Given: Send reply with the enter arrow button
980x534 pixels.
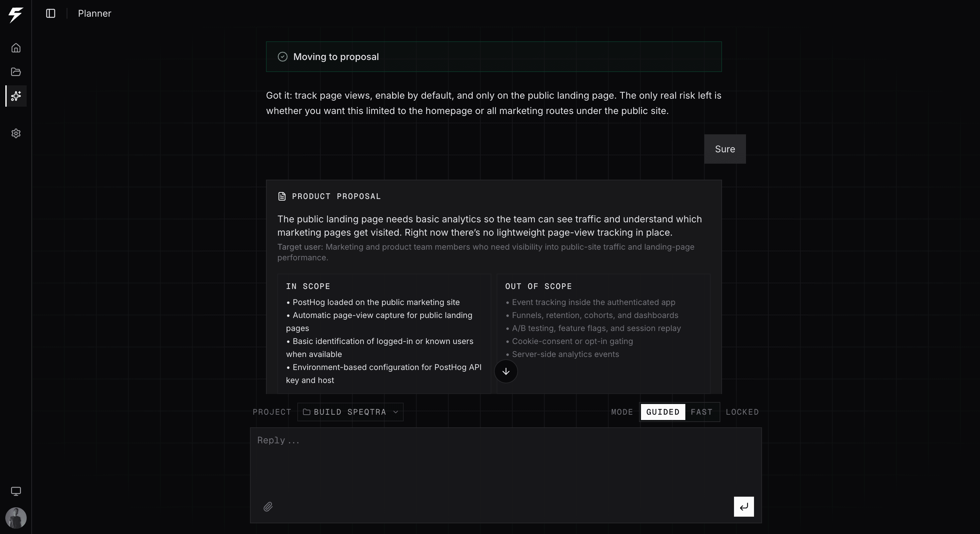Looking at the screenshot, I should pyautogui.click(x=744, y=507).
